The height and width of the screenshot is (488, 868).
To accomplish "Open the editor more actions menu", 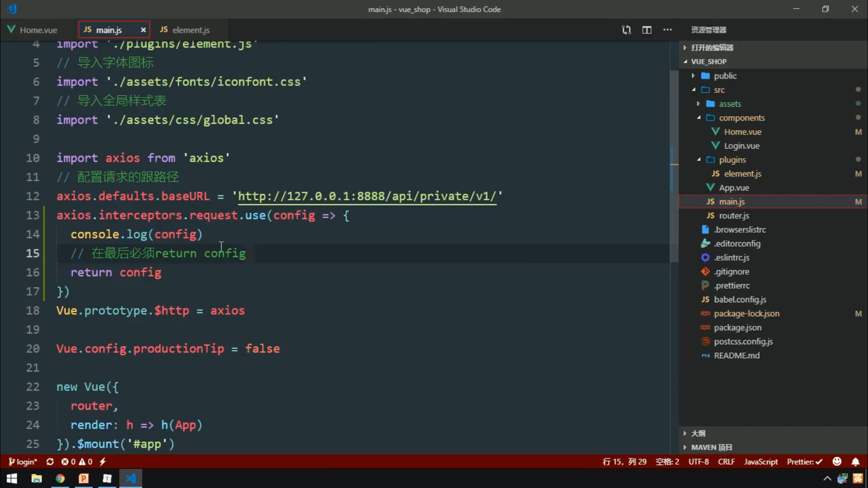I will click(667, 30).
